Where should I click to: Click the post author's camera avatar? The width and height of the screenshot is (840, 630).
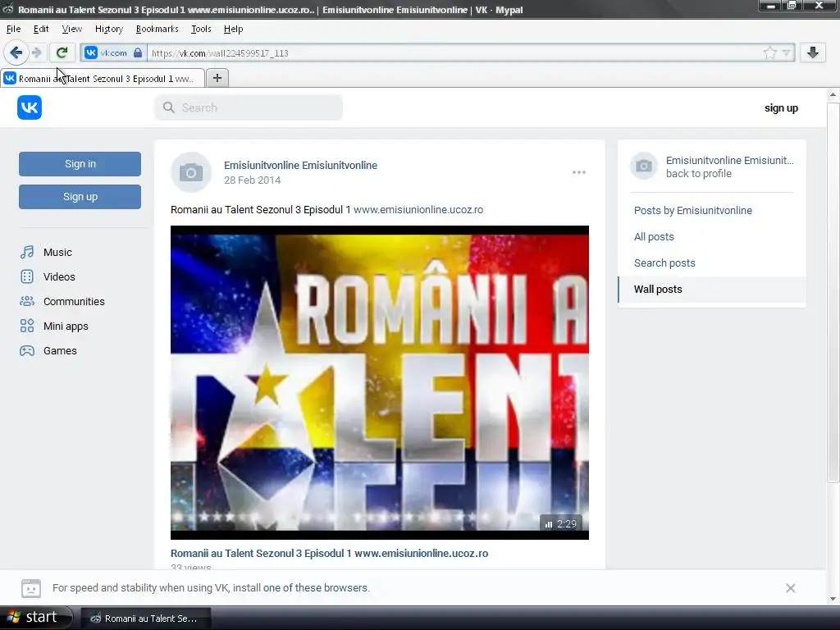click(x=191, y=172)
